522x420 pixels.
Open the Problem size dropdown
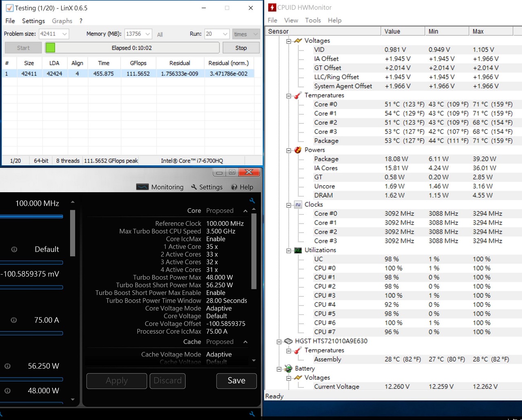click(64, 34)
